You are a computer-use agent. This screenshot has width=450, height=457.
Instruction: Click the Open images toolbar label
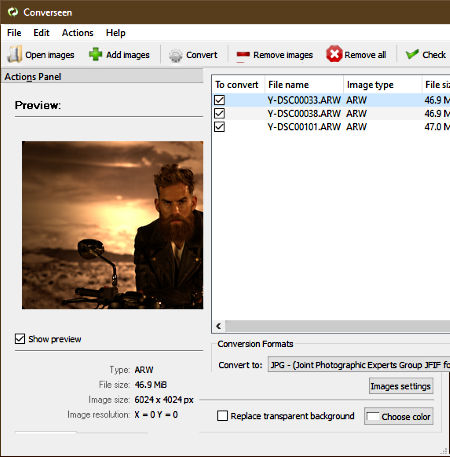point(50,55)
